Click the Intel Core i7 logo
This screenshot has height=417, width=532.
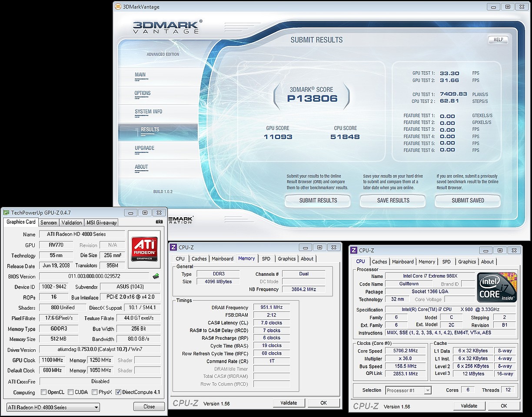pyautogui.click(x=497, y=287)
